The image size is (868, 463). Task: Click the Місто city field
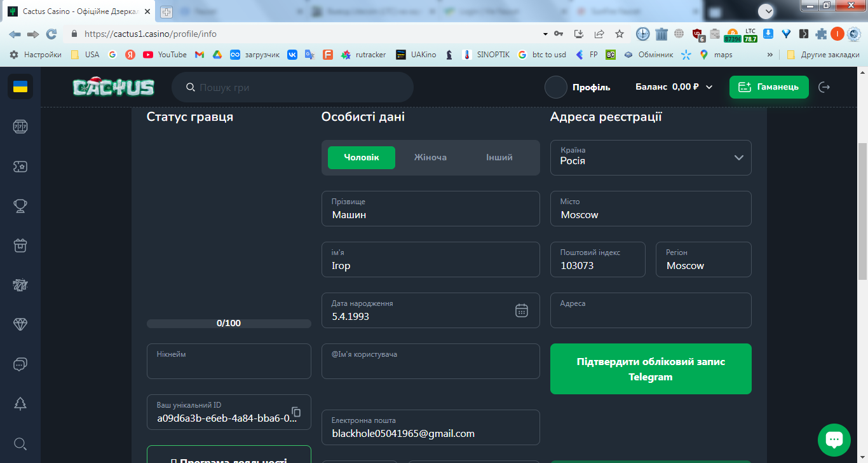[x=651, y=209]
